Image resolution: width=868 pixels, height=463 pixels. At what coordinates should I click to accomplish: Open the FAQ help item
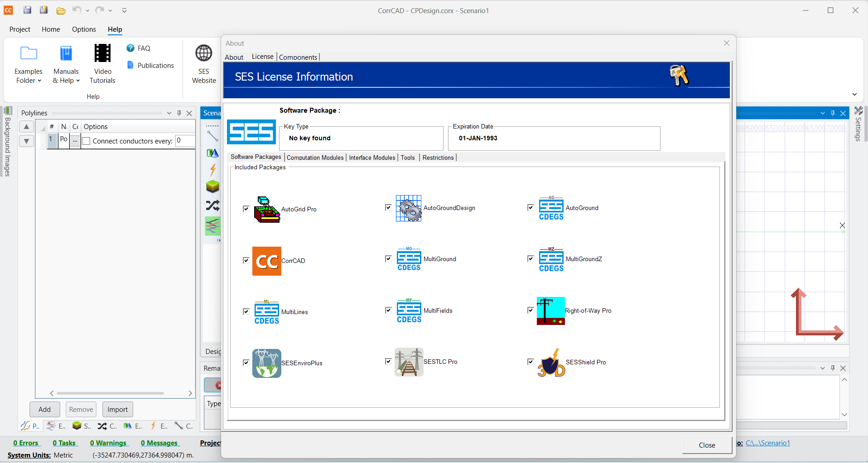coord(138,48)
